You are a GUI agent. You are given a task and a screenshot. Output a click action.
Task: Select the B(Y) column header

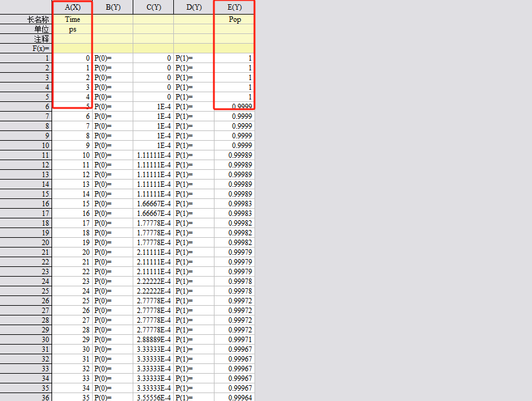pos(113,7)
